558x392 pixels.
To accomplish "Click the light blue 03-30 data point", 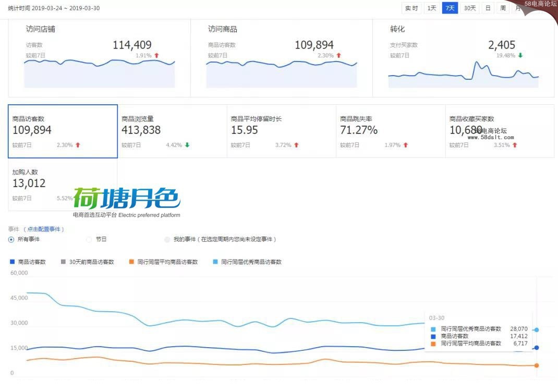I will coord(537,330).
